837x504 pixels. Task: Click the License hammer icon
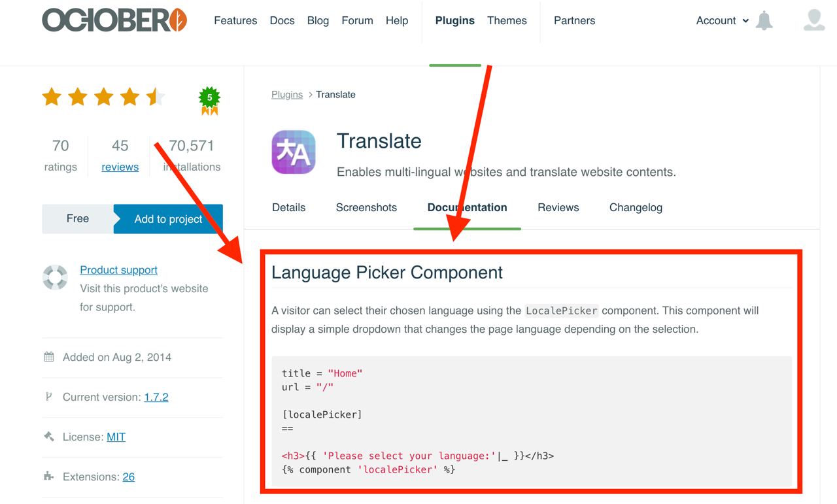pyautogui.click(x=49, y=437)
